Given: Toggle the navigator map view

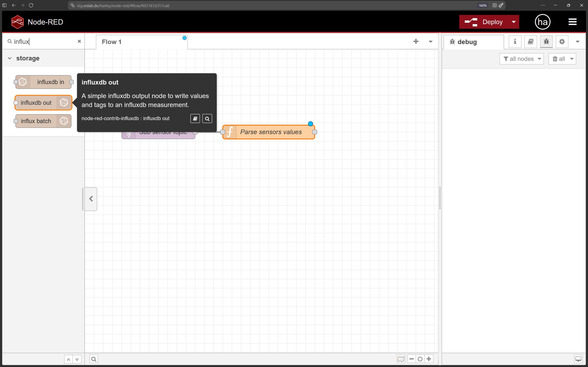Looking at the screenshot, I should 401,359.
